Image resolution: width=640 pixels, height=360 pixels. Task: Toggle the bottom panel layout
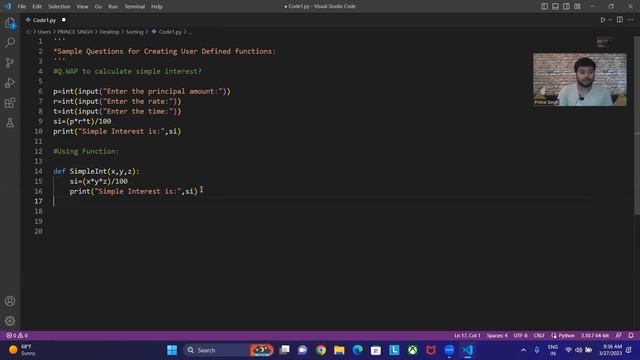pyautogui.click(x=556, y=6)
